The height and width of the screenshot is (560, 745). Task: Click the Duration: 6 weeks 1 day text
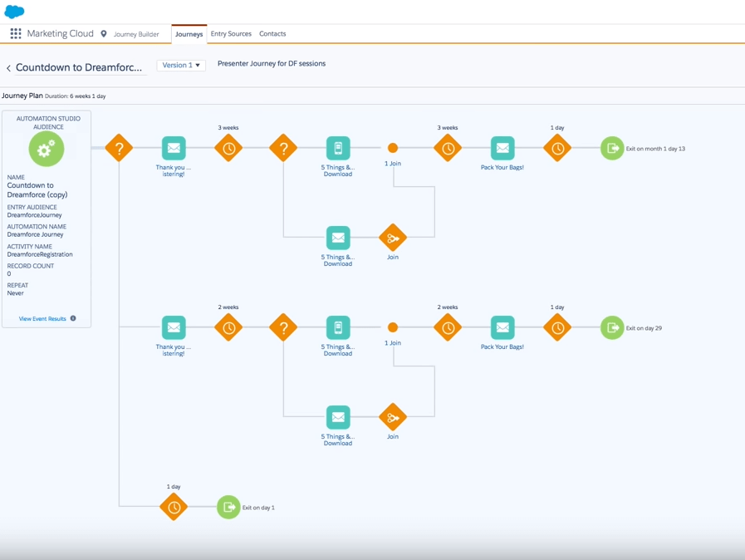tap(75, 96)
